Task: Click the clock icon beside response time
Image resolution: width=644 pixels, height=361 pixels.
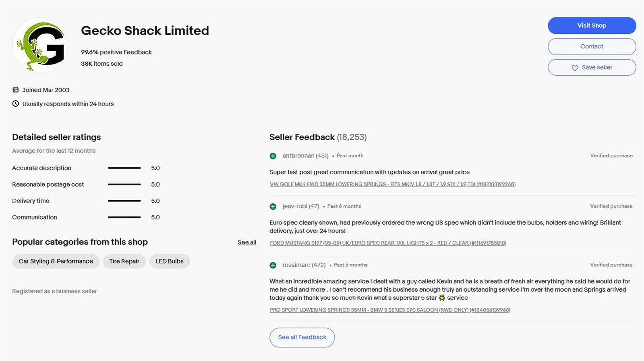Action: 15,104
